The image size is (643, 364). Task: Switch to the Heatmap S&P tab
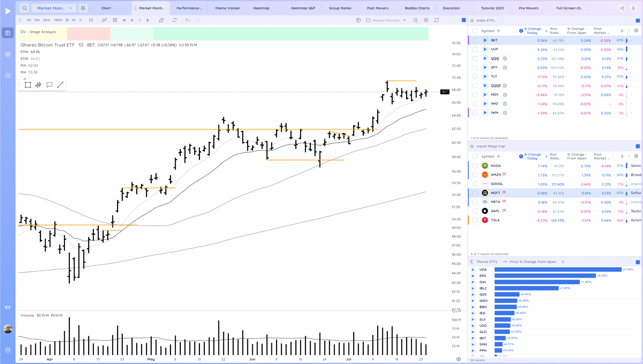click(x=303, y=8)
